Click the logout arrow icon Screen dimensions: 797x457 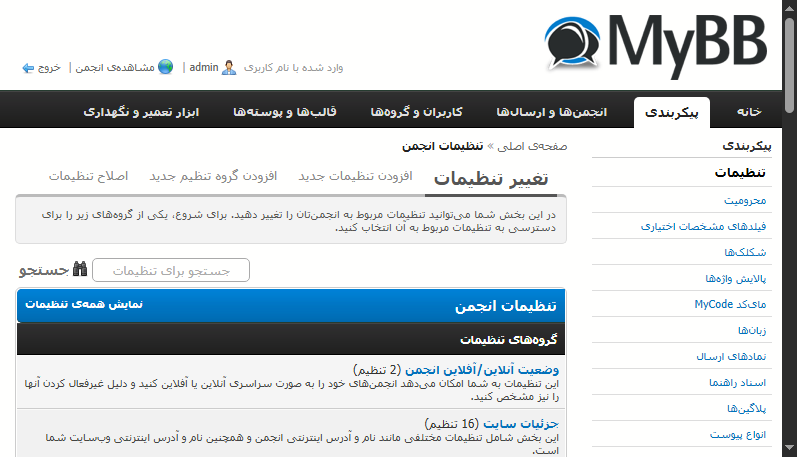(28, 68)
